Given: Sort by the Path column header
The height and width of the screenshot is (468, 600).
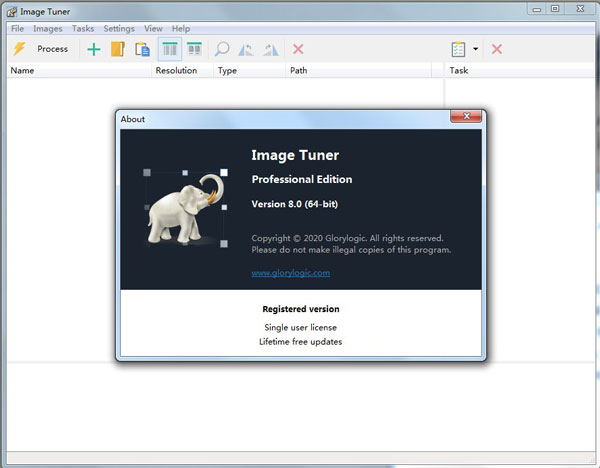Looking at the screenshot, I should click(358, 70).
